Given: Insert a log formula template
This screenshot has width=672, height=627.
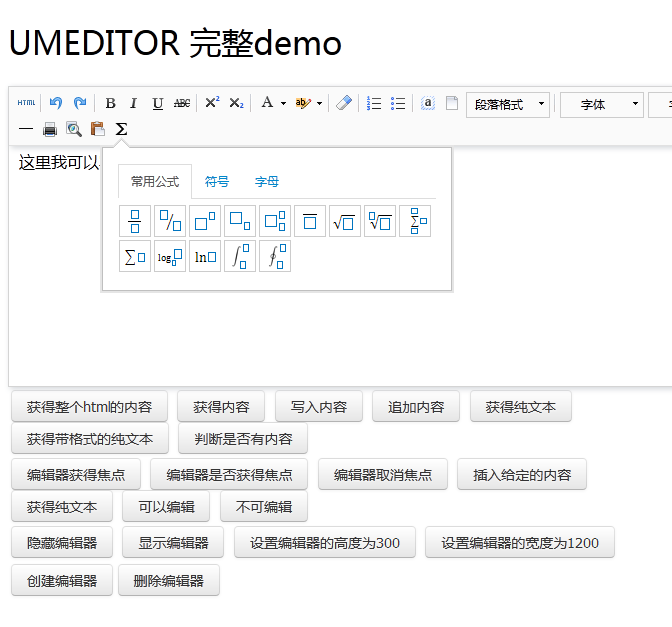Looking at the screenshot, I should pos(170,256).
